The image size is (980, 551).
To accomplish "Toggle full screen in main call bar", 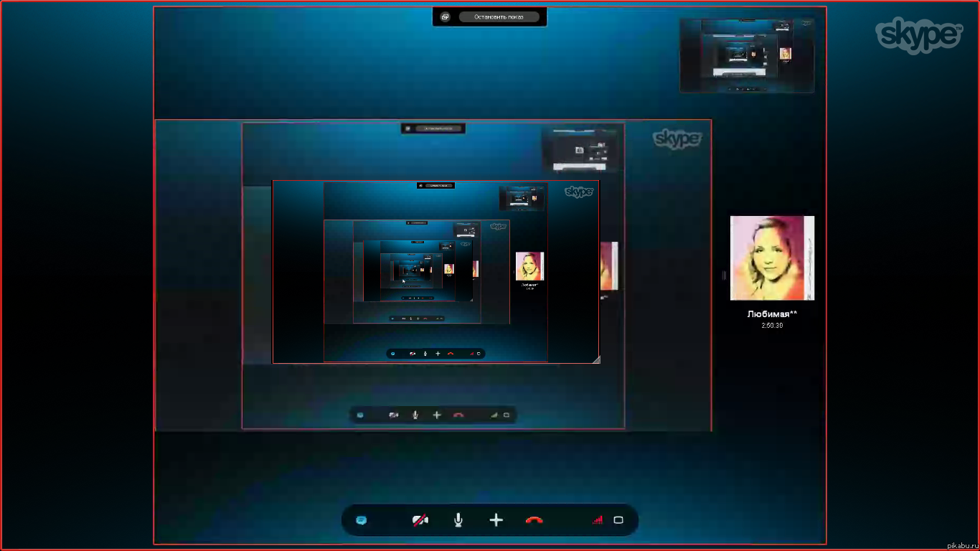I will click(618, 520).
